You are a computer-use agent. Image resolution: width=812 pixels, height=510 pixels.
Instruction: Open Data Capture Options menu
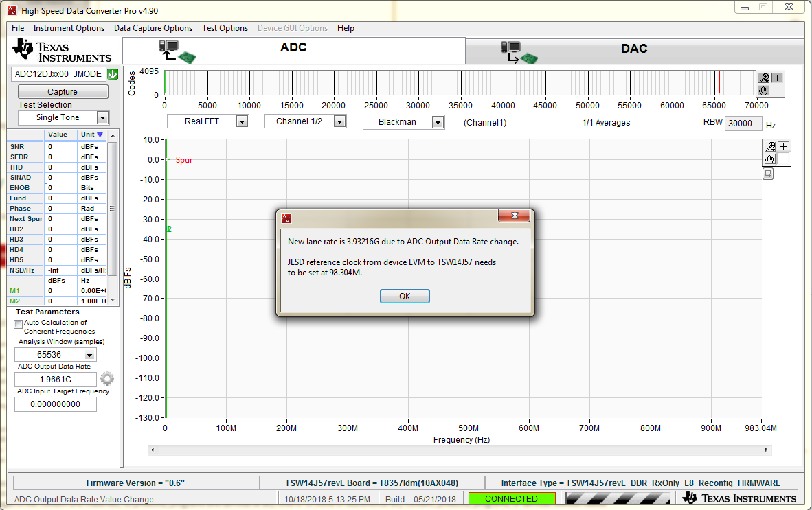(x=153, y=28)
